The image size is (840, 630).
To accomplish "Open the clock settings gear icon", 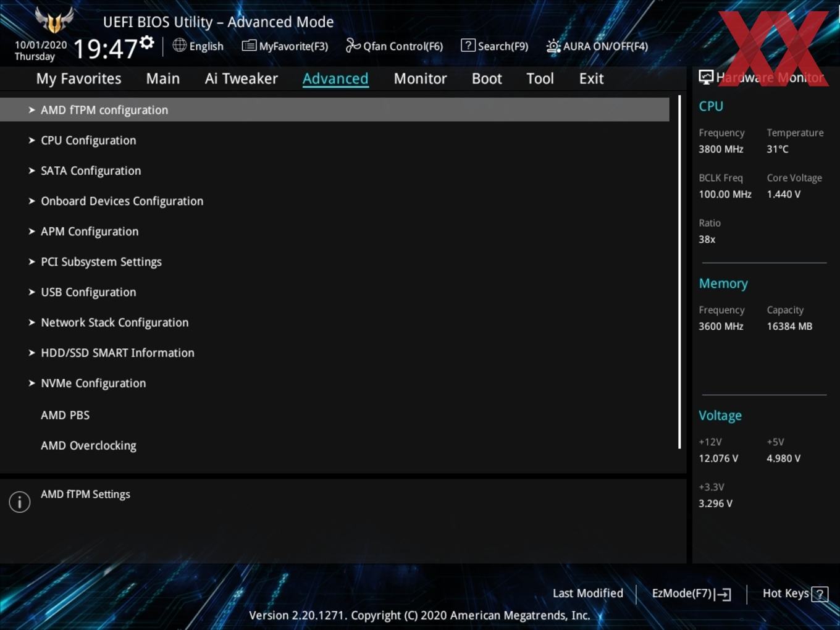I will pos(147,43).
